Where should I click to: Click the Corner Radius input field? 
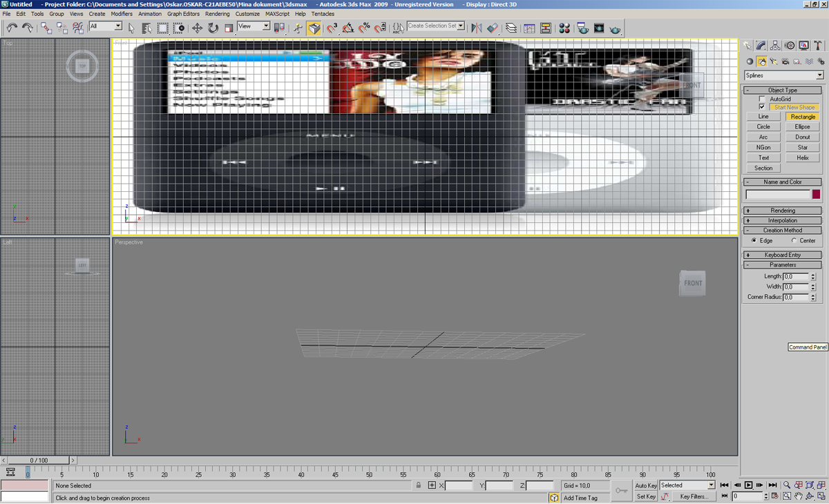click(x=796, y=297)
